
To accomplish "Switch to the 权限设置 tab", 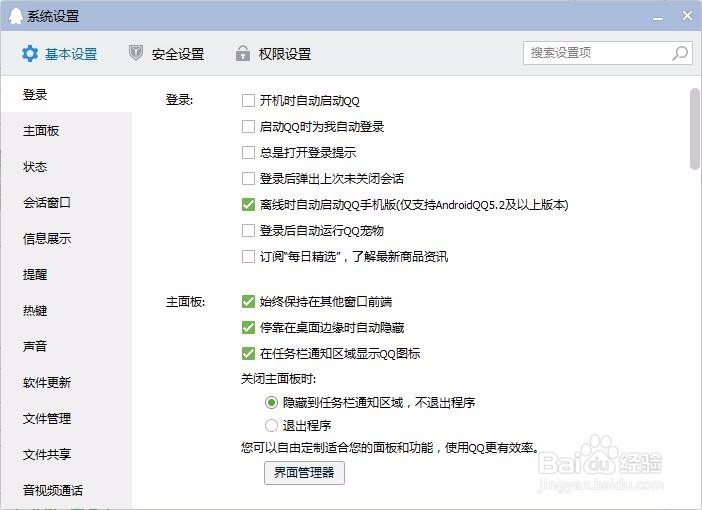I will [x=274, y=54].
